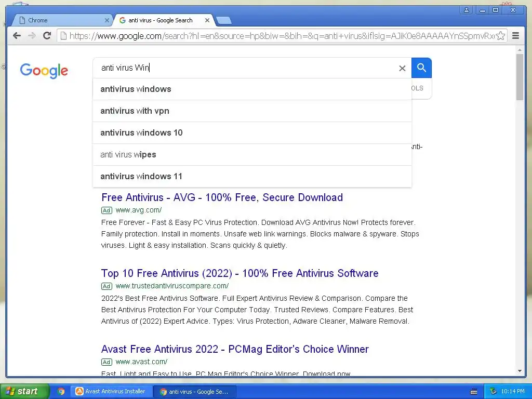532x399 pixels.
Task: Choose suggestion anti virus wipes
Action: click(x=252, y=155)
